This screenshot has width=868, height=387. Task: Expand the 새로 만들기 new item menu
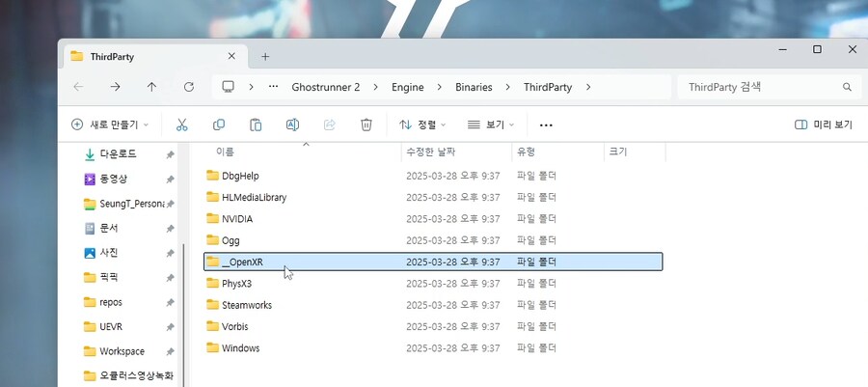[x=110, y=124]
